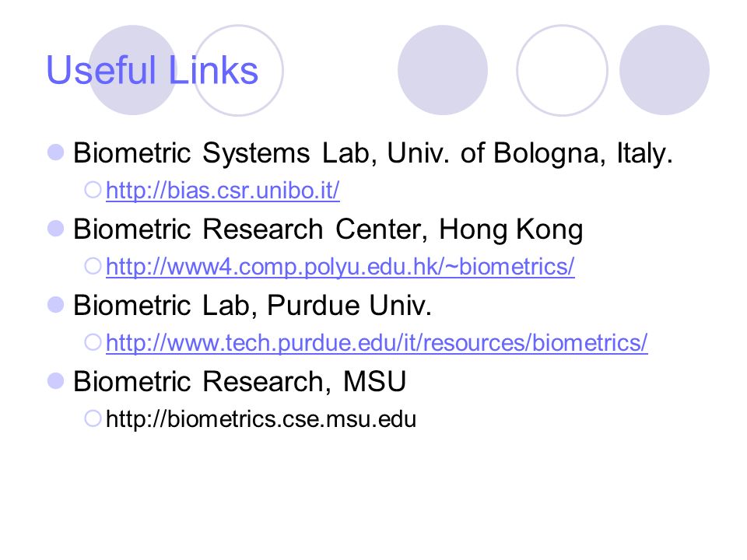Select the 'Biometric Lab, Purdue Univ.' text
Image resolution: width=747 pixels, height=560 pixels.
click(x=252, y=305)
